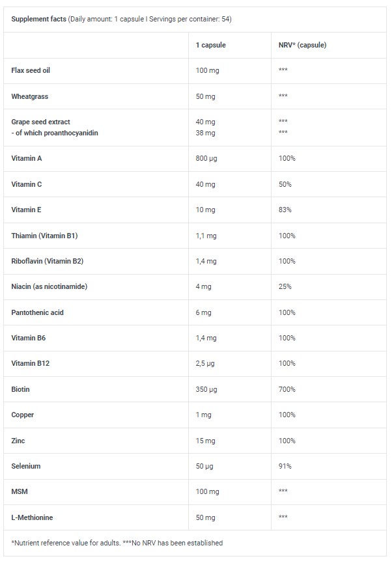Select the Thiamin (Vitamin B1) label

point(49,236)
